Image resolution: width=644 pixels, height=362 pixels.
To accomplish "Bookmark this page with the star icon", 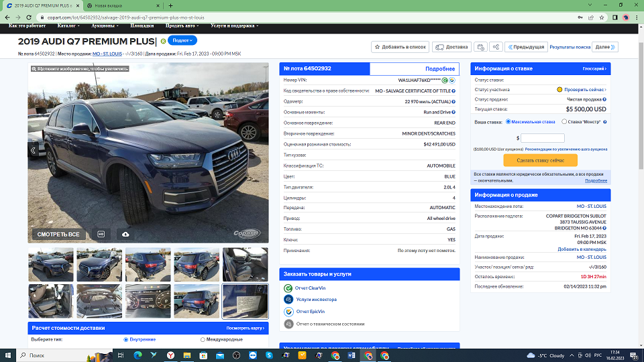I will point(602,17).
